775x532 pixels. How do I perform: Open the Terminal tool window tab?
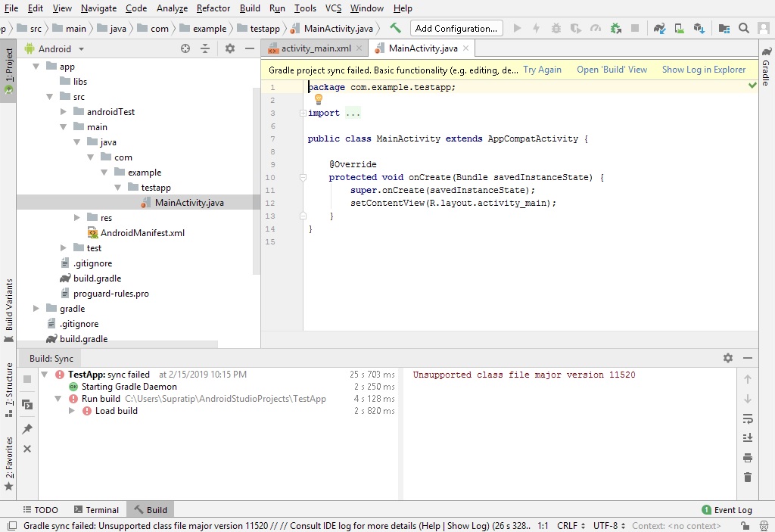(x=95, y=510)
